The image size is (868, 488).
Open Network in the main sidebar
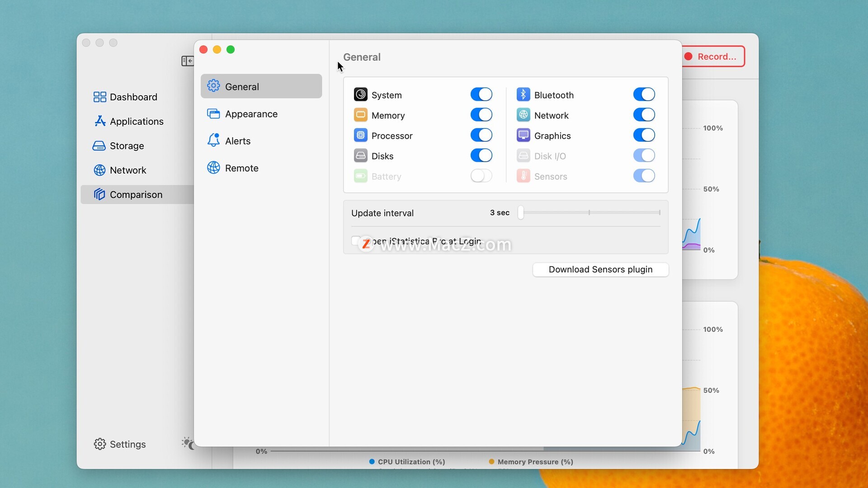(137, 170)
